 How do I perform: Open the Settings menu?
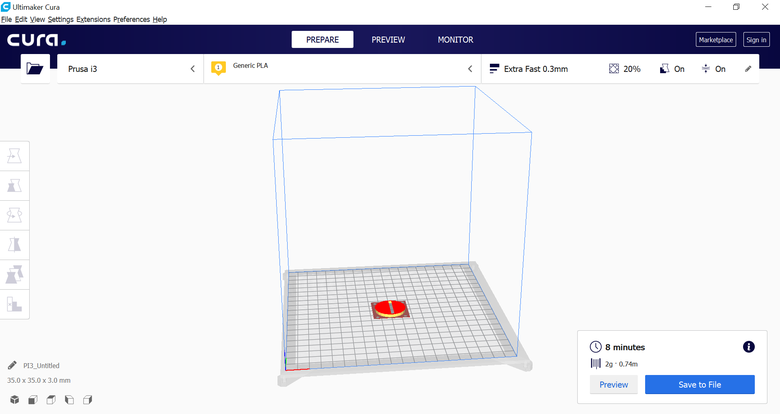[x=61, y=19]
